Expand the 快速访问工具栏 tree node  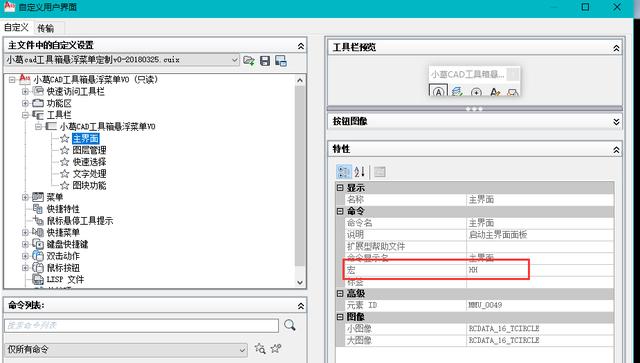[25, 91]
